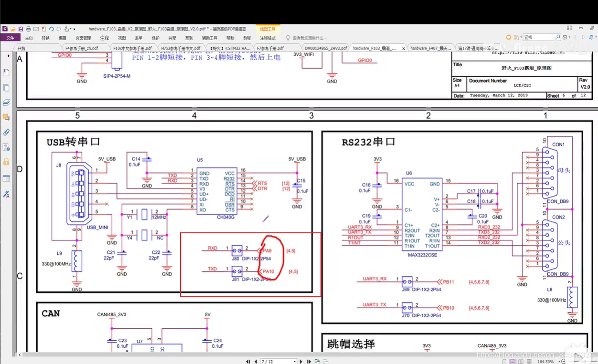Click the Print icon in quick toolbar
The image size is (598, 364).
point(28,29)
